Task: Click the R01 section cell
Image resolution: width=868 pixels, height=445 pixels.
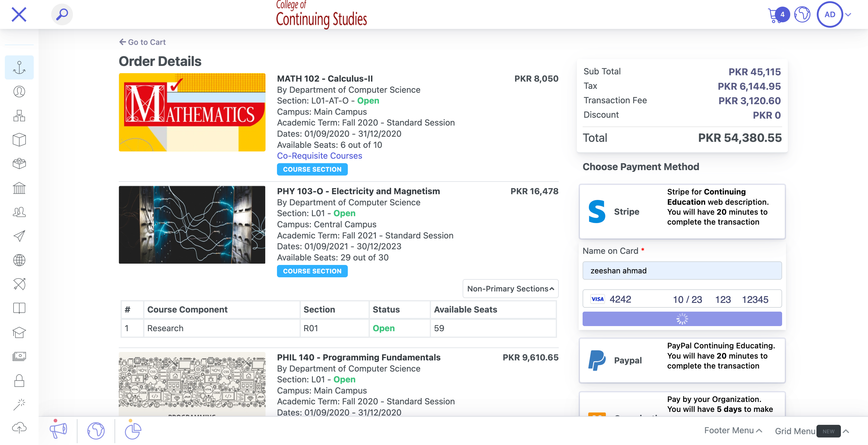Action: point(334,328)
